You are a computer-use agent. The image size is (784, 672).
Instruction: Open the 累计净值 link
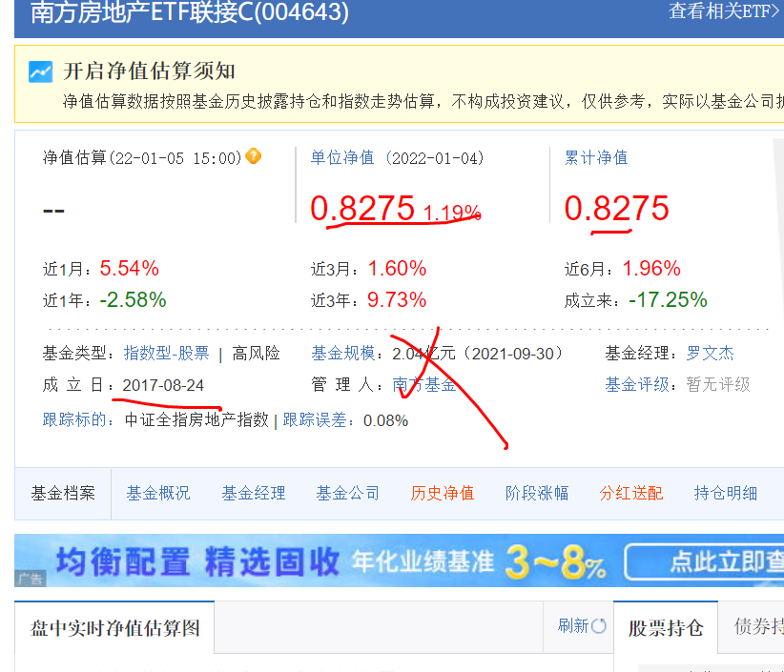click(x=596, y=158)
